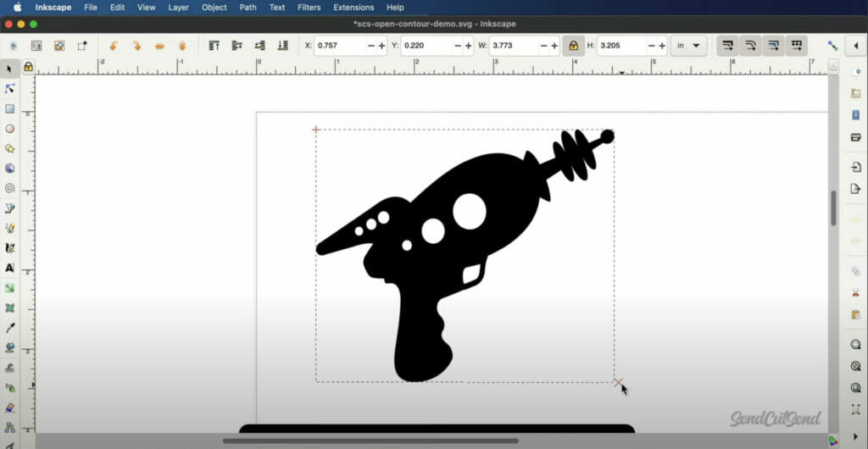
Task: Collapse the tool controls bar arrow
Action: (854, 46)
